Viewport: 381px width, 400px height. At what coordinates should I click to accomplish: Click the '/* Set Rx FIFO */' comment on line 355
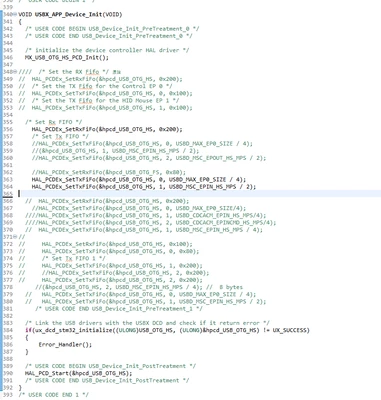pos(53,122)
